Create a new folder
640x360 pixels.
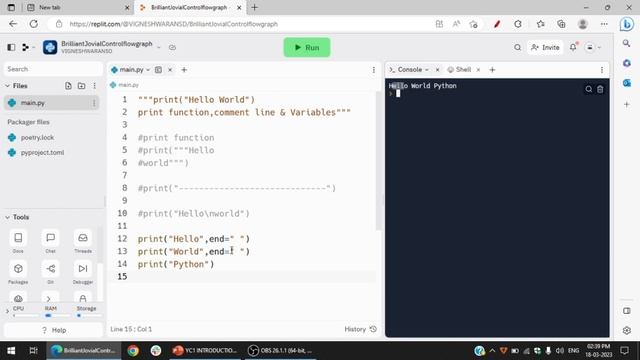[82, 86]
